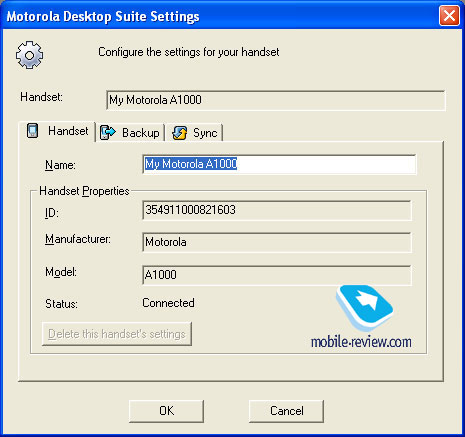Click the Cancel button
465x437 pixels.
(286, 411)
